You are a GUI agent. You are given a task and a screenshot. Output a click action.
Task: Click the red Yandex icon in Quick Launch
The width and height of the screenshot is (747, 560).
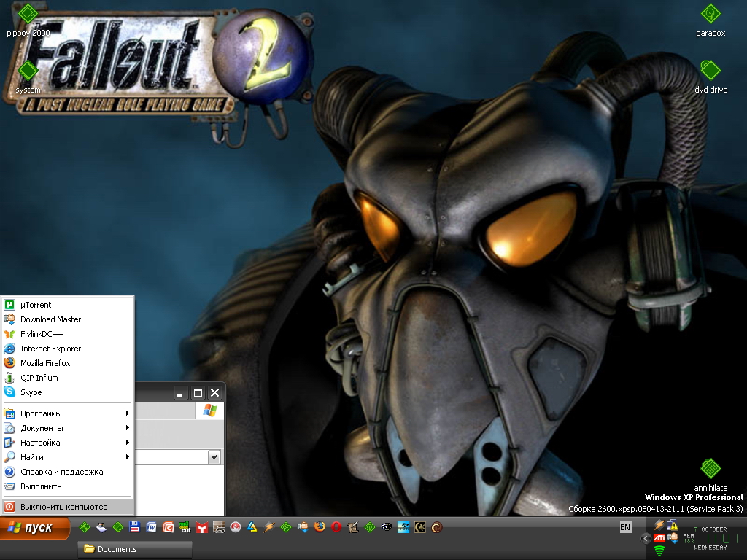click(202, 527)
